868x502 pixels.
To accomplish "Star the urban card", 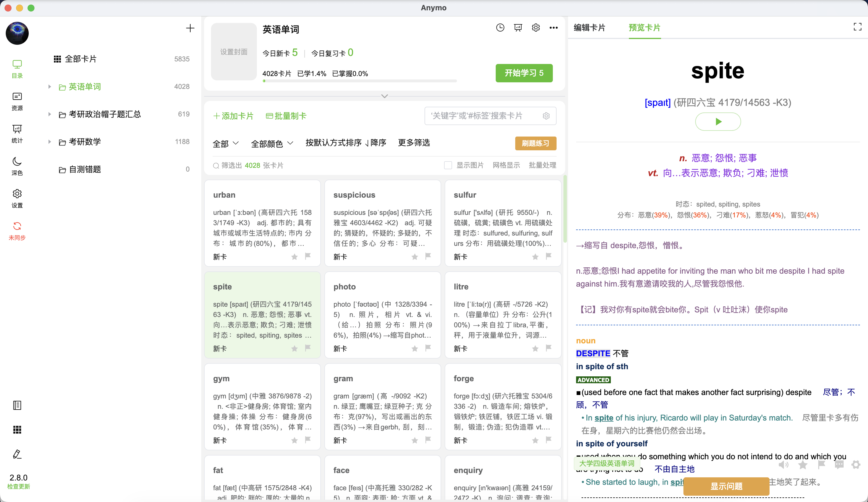I will click(x=294, y=257).
